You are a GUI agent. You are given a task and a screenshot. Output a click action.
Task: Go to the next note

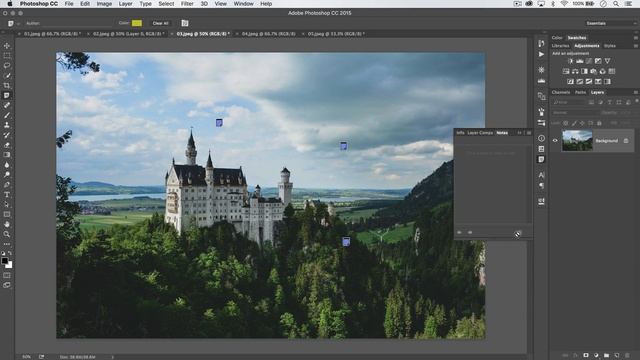[470, 232]
